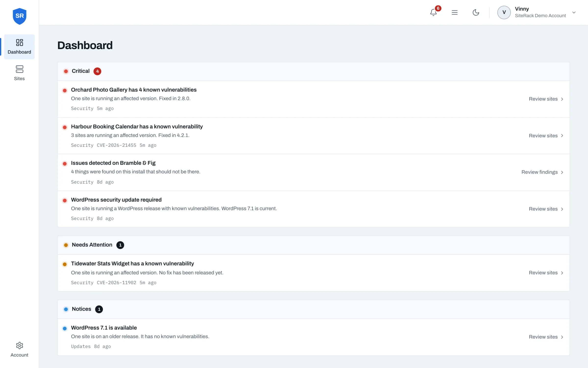Review findings for Bramble & Fig
This screenshot has width=588, height=368.
click(x=542, y=172)
